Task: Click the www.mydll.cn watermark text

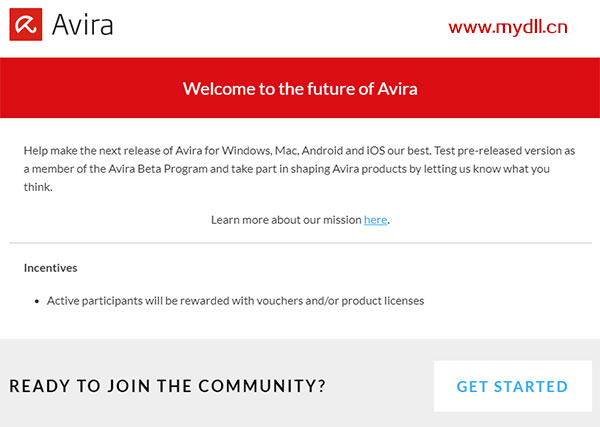Action: pos(508,28)
